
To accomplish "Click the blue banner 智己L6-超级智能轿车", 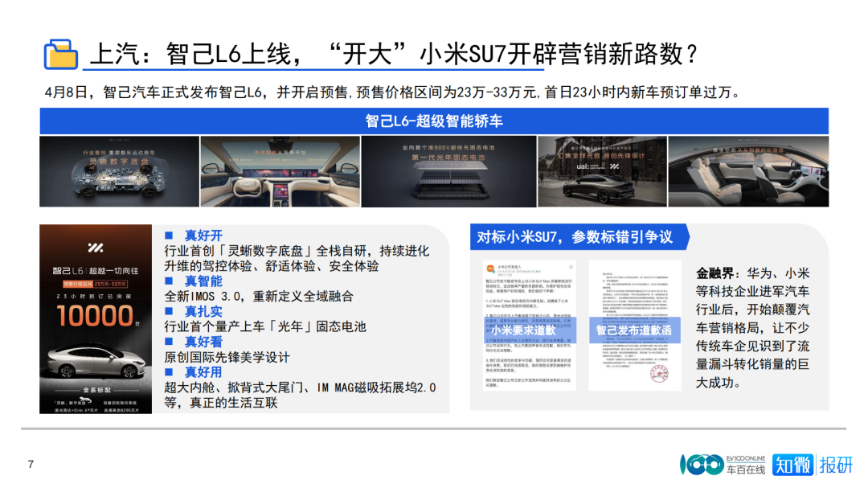I will [434, 121].
